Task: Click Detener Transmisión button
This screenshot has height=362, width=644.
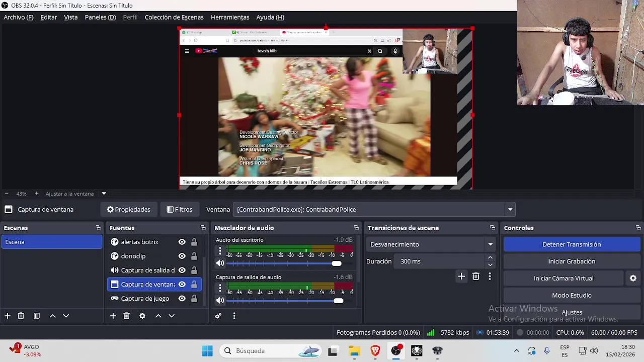Action: coord(572,244)
